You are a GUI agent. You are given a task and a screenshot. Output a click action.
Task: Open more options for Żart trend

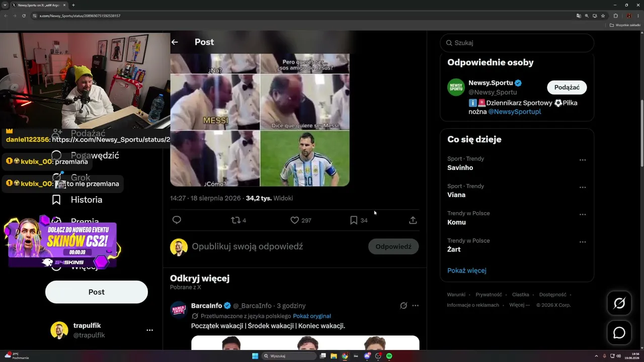click(583, 242)
